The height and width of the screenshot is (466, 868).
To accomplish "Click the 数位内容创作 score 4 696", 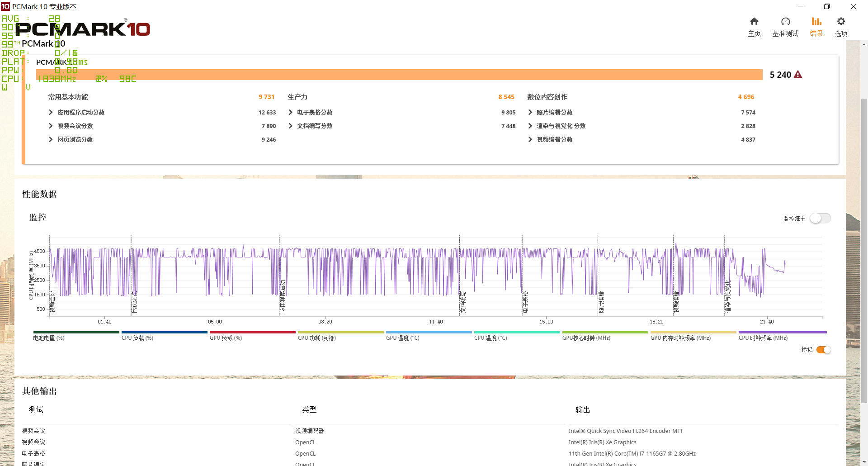I will coord(746,97).
